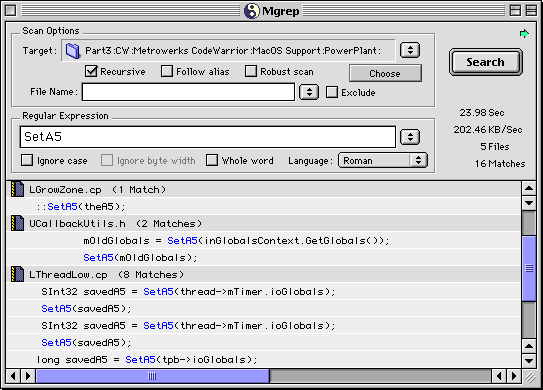
Task: Click the empty horizontal scrollbar track right of thumb
Action: tap(380, 376)
